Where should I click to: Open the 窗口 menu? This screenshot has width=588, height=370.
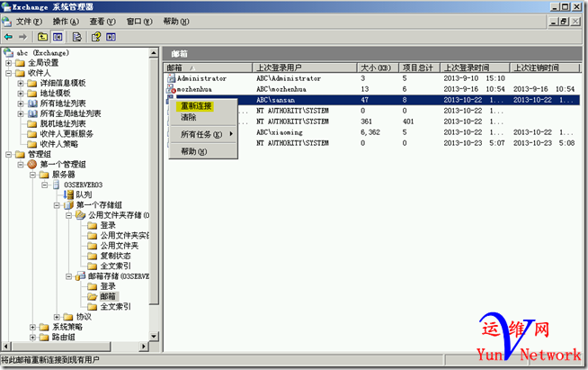click(x=139, y=22)
